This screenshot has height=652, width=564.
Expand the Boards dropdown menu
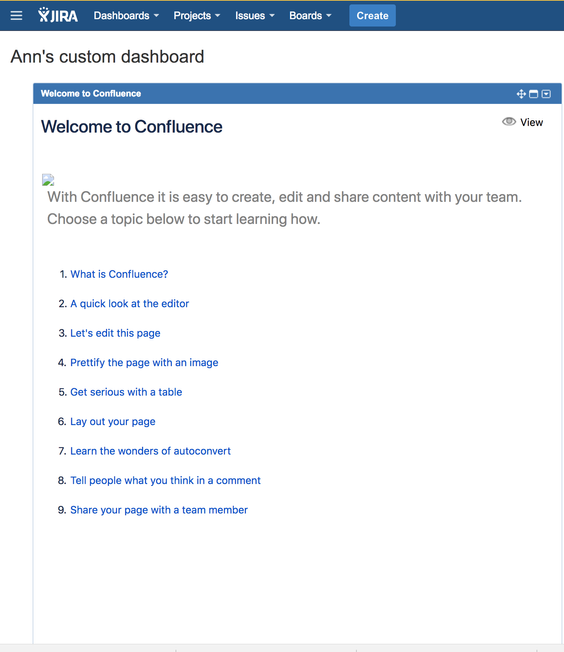pos(310,16)
